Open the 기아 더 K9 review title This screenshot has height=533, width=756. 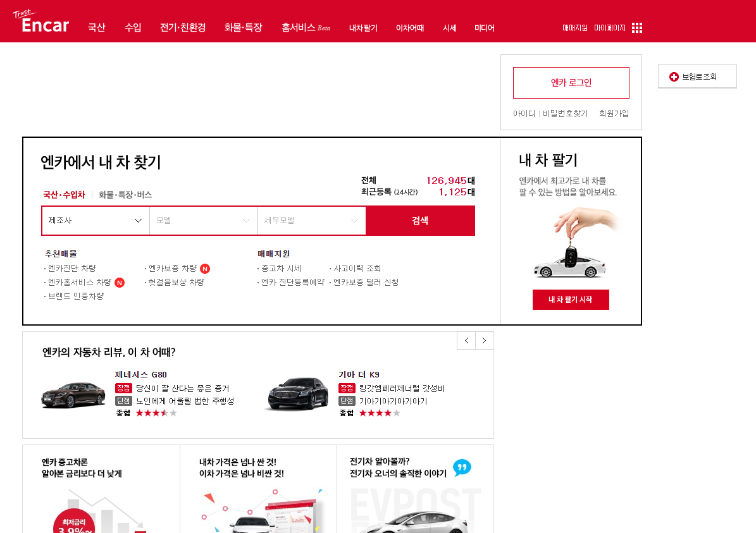[x=359, y=375]
